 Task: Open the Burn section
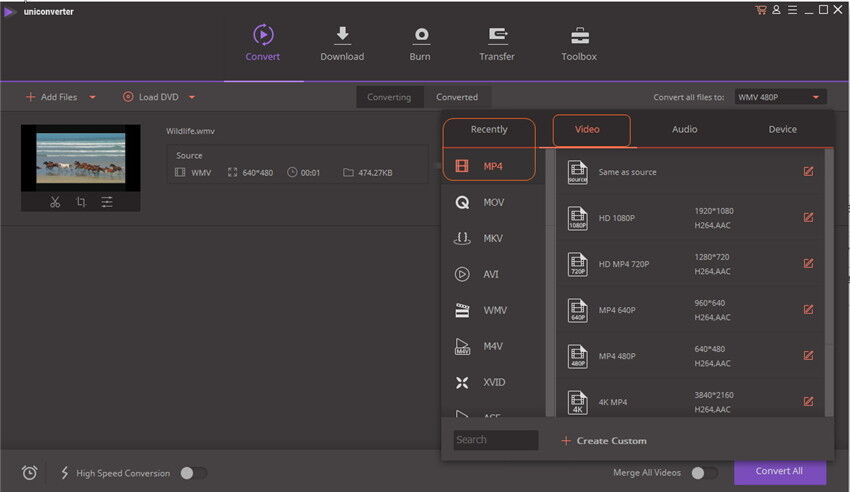pos(420,43)
